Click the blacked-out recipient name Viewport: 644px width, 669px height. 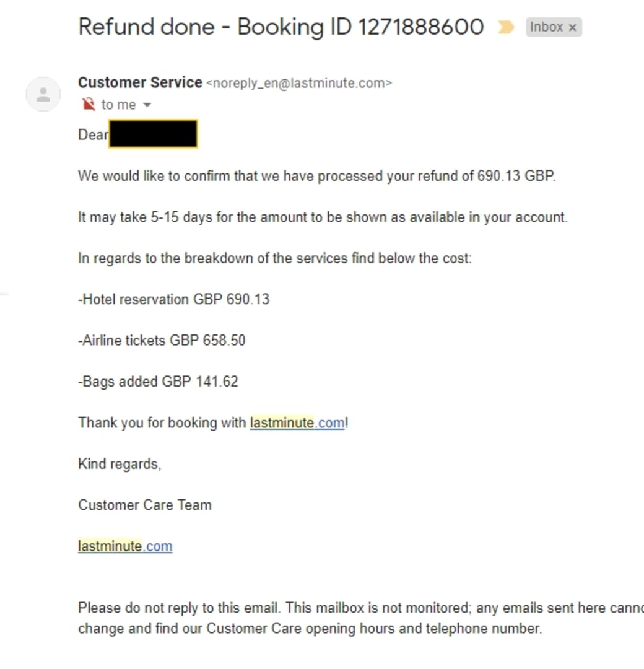point(153,134)
